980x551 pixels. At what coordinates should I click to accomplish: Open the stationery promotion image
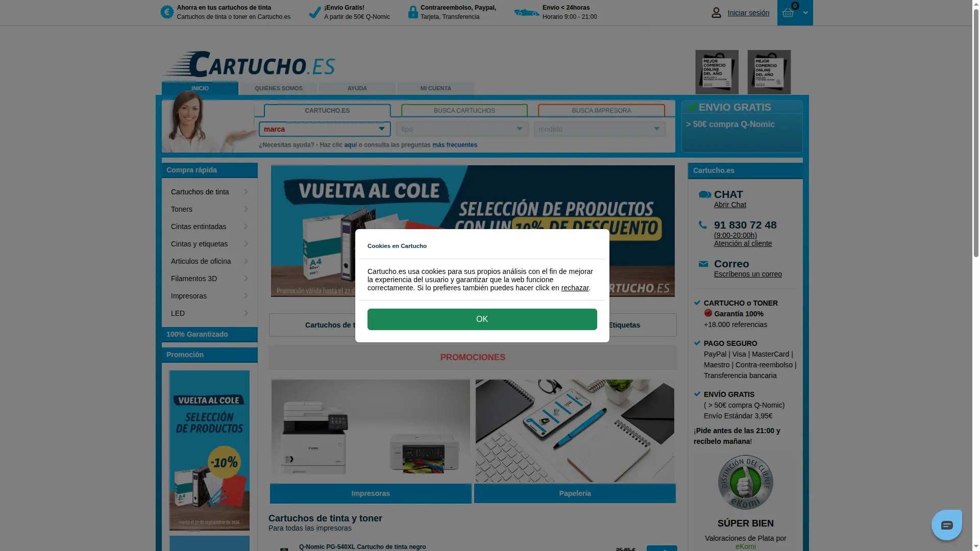(x=575, y=431)
